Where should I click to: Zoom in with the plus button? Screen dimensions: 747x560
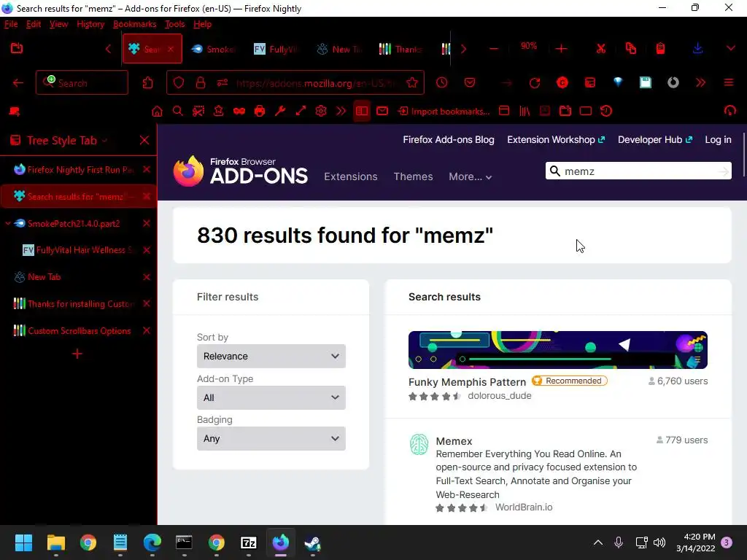coord(561,49)
